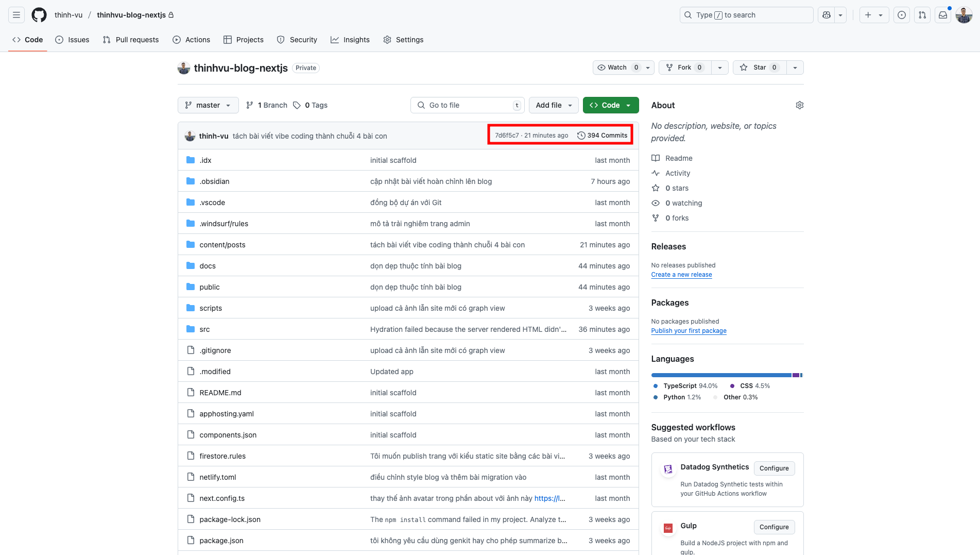Focus the Type / to search field
The height and width of the screenshot is (555, 980).
coord(746,15)
